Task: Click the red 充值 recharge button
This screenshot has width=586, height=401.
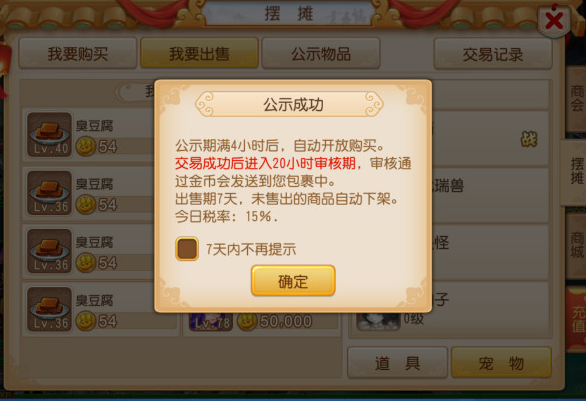Action: (x=577, y=320)
